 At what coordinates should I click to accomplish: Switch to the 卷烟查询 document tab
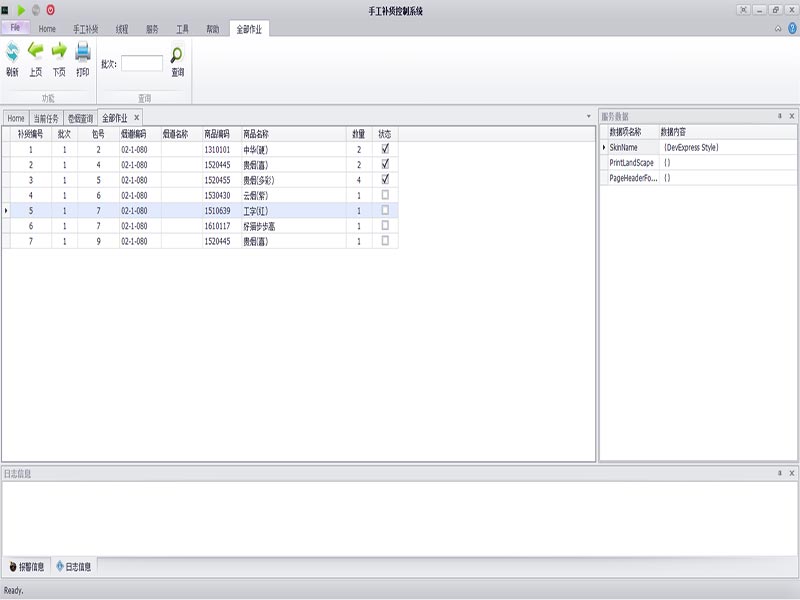pyautogui.click(x=80, y=118)
